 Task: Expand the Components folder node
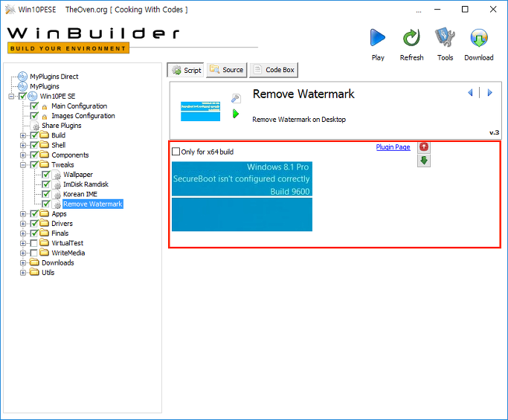coord(23,155)
